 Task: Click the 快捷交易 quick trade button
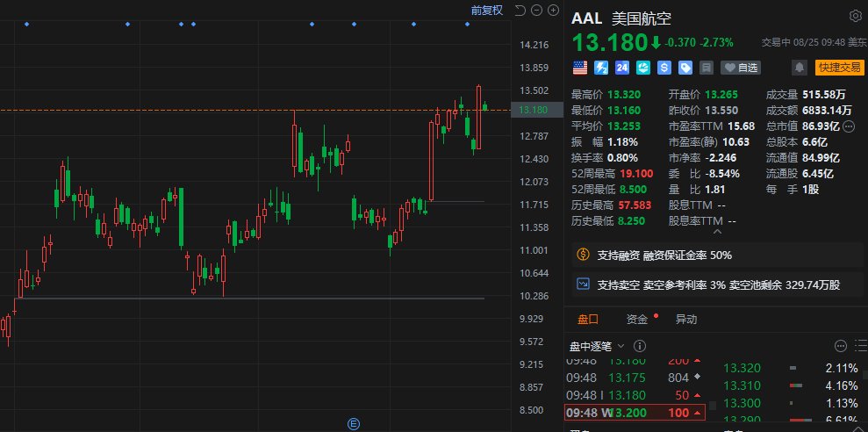pyautogui.click(x=840, y=68)
